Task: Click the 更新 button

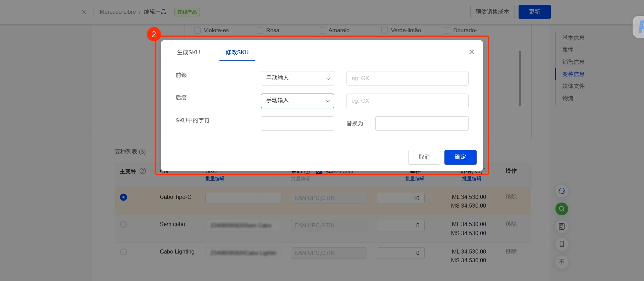Action: (535, 12)
